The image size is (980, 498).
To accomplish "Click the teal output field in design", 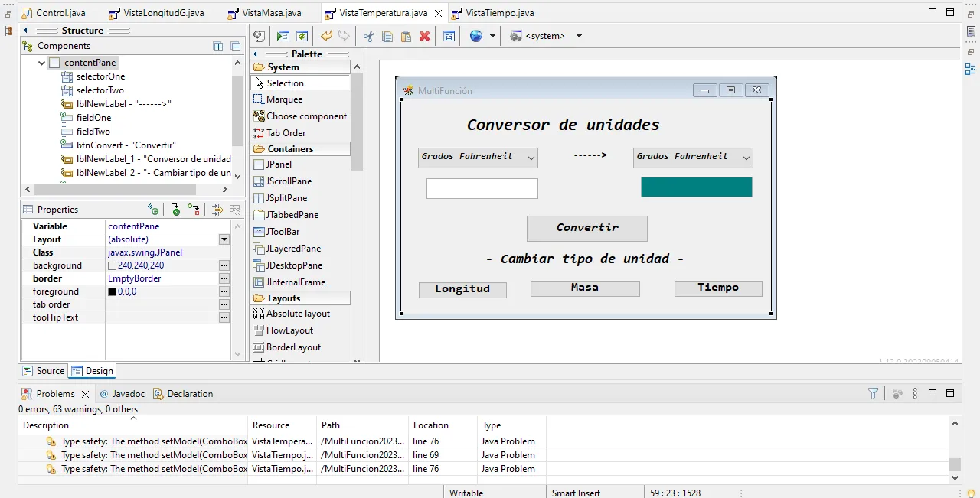I will (x=697, y=187).
